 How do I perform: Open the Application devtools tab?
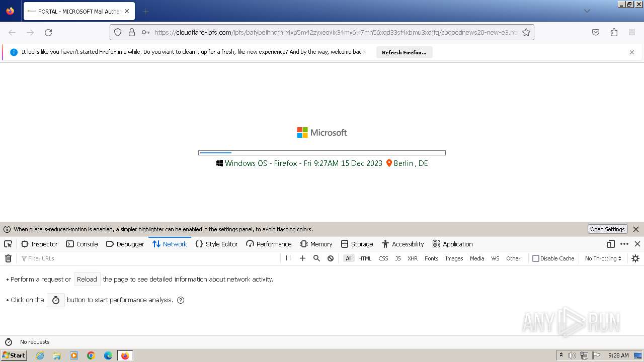pos(452,244)
